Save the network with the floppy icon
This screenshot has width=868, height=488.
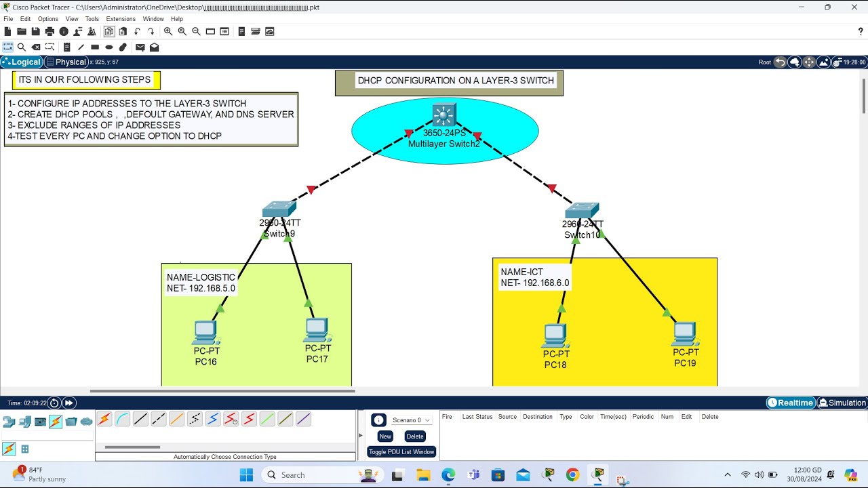[35, 31]
